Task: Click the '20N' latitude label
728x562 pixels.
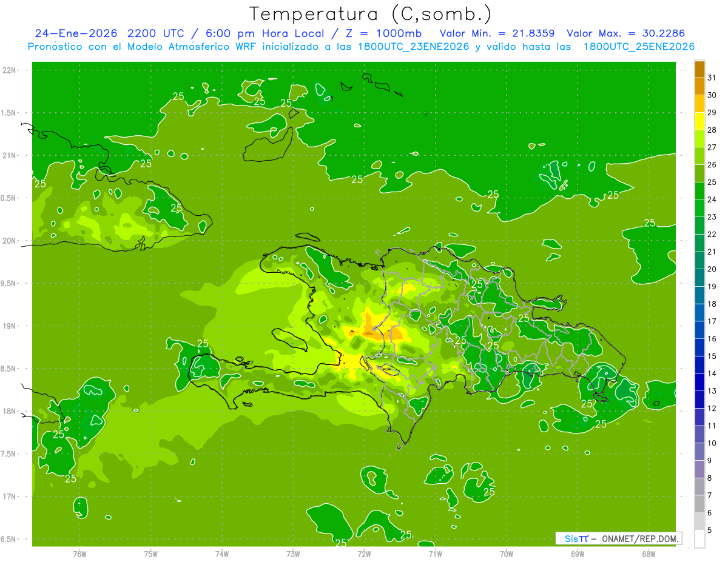Action: coord(8,241)
